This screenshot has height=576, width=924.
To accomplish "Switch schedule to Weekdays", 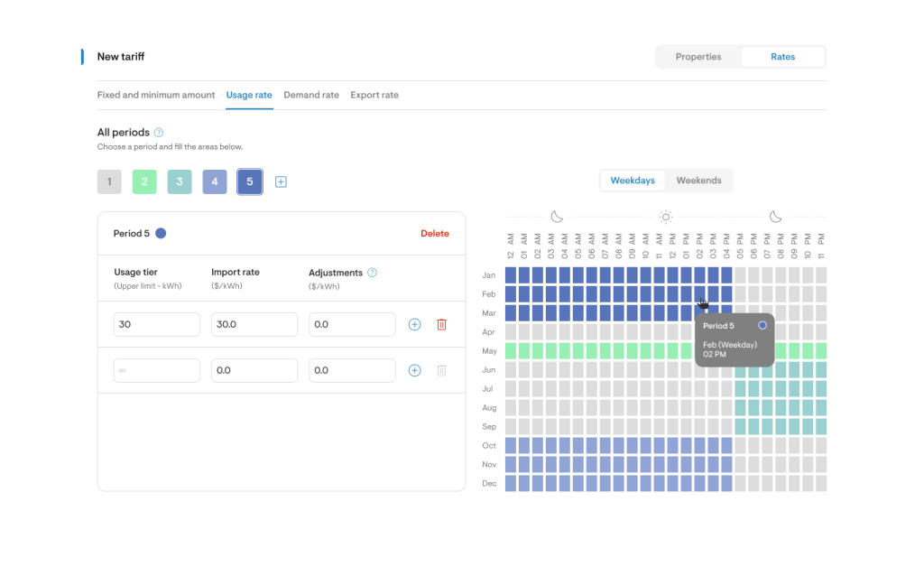I will (633, 181).
